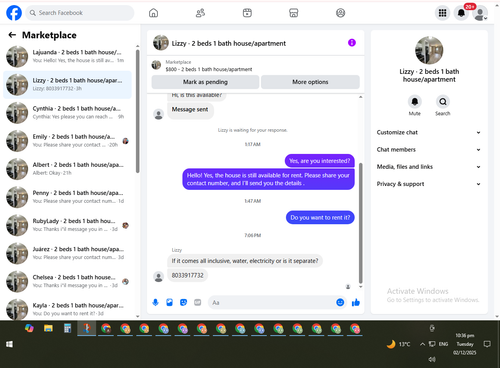500x368 pixels.
Task: Select Lizzy's conversation in the list
Action: (67, 85)
